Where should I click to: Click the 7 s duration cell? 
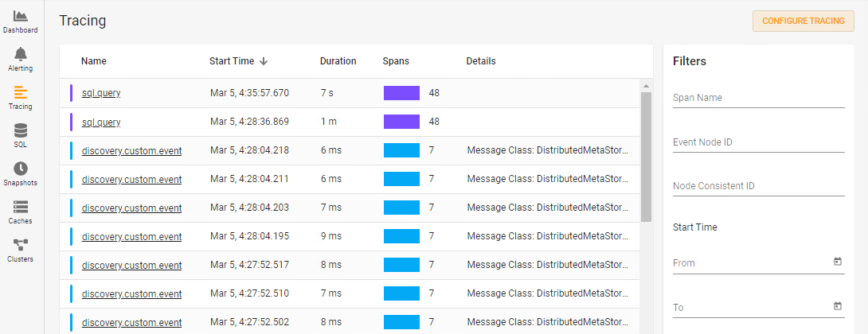click(x=327, y=93)
